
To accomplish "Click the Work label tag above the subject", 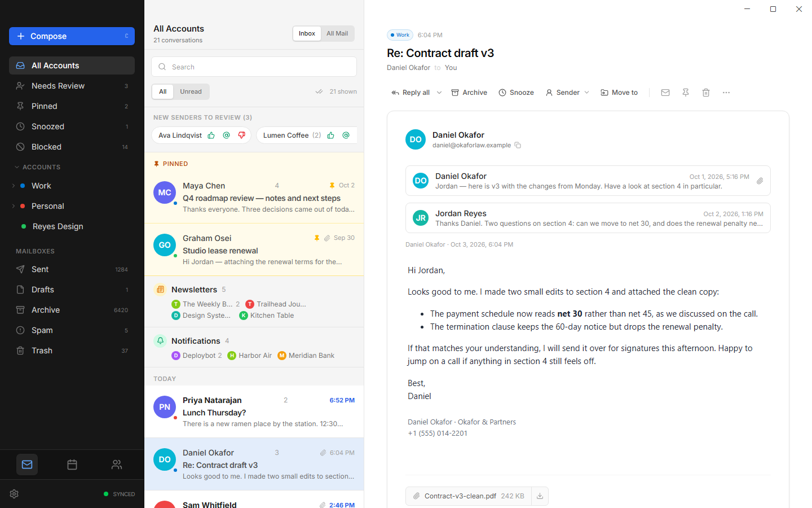I will [400, 35].
